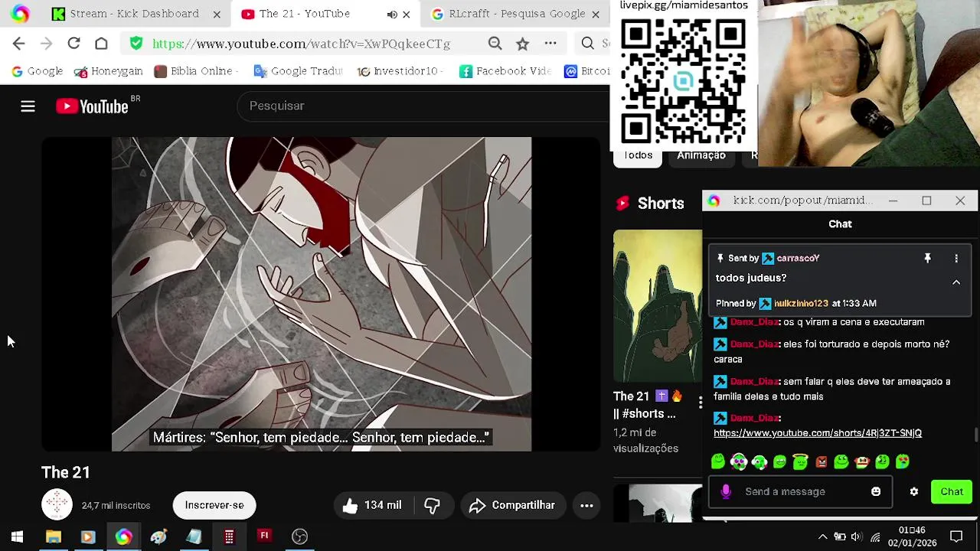The image size is (980, 551).
Task: Show hidden system tray icons
Action: tap(822, 537)
